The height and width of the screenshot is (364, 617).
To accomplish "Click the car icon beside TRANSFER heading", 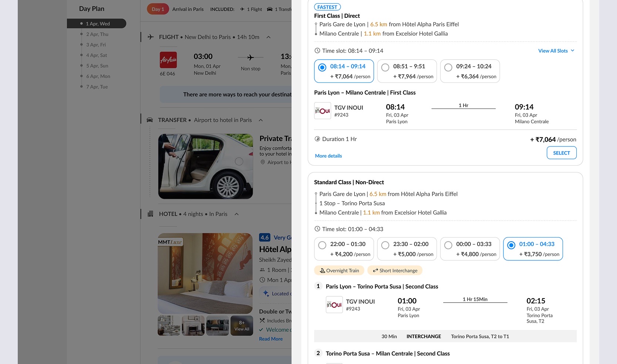I will (150, 120).
